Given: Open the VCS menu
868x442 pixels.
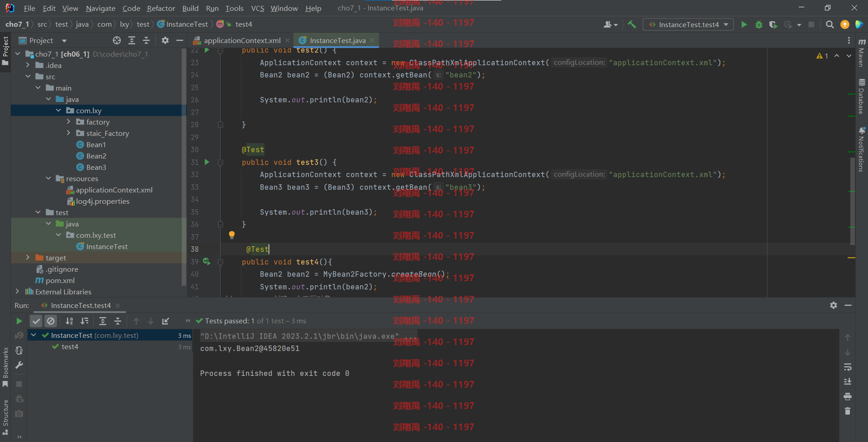Looking at the screenshot, I should (x=258, y=8).
